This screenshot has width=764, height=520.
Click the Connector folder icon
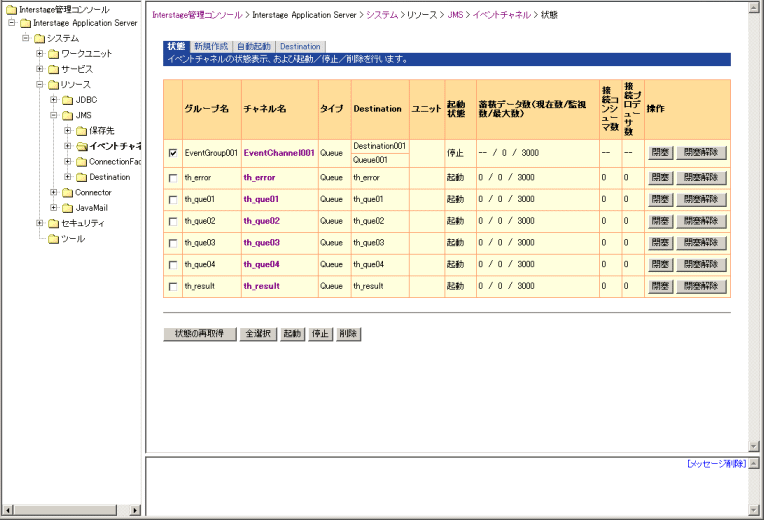pos(67,192)
